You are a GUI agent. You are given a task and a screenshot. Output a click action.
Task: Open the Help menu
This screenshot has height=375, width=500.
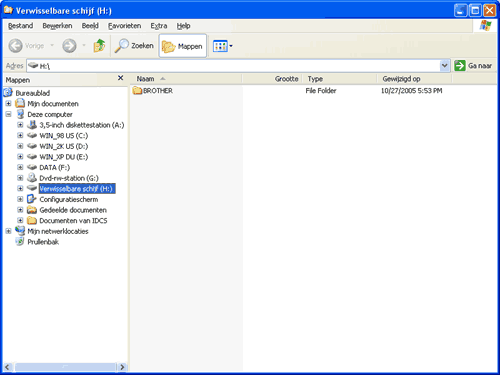[183, 26]
